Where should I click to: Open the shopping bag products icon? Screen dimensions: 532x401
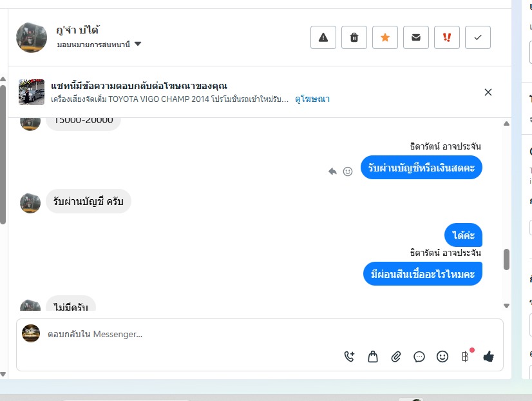[373, 356]
